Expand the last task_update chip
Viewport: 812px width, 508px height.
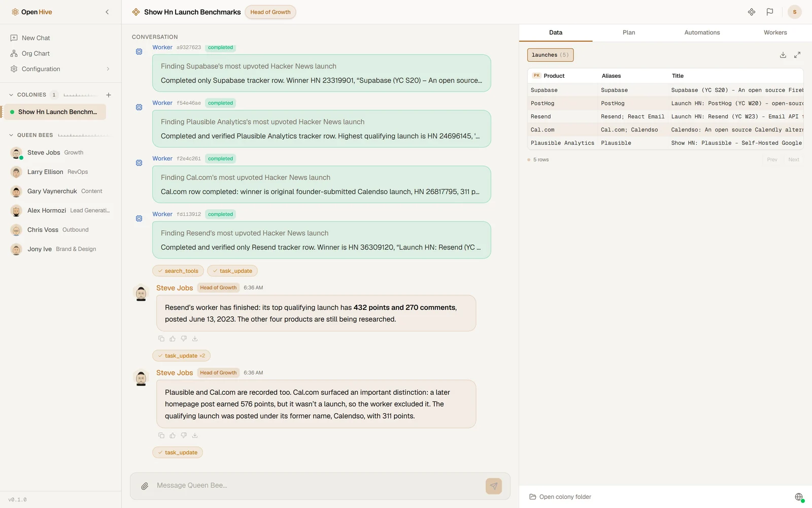[178, 453]
